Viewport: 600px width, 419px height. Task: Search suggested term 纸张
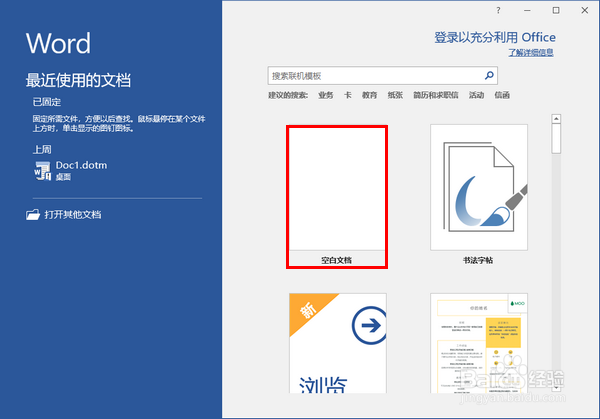395,95
